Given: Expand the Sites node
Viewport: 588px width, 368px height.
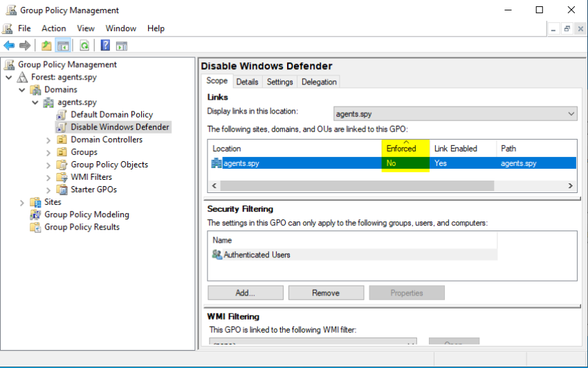Looking at the screenshot, I should (x=22, y=202).
